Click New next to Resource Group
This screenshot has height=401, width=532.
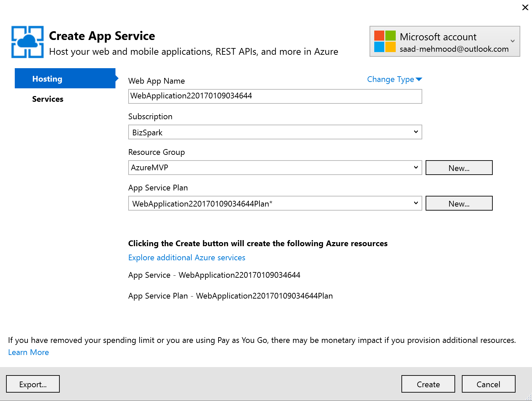459,168
